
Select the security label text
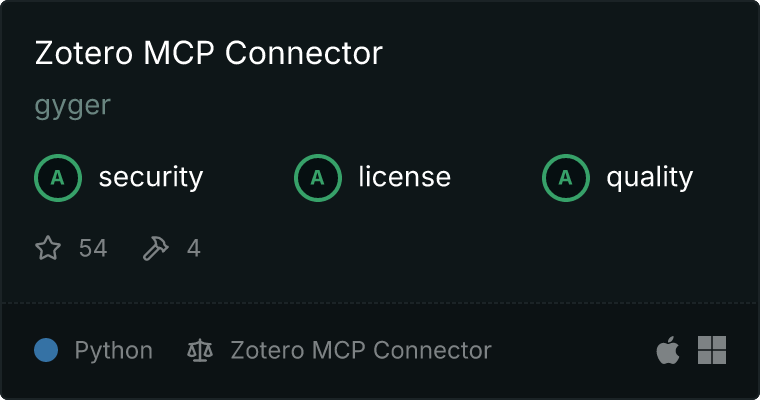click(x=151, y=177)
